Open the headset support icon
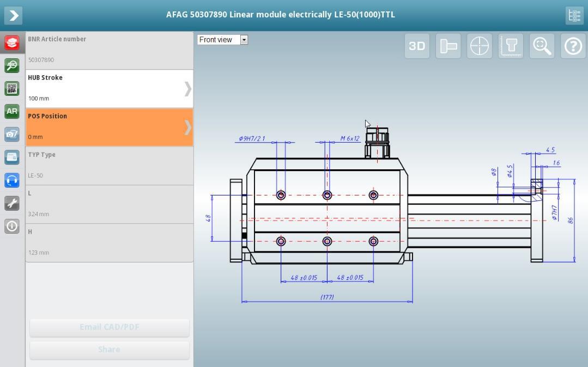Screen dimensions: 588x367 coord(12,180)
